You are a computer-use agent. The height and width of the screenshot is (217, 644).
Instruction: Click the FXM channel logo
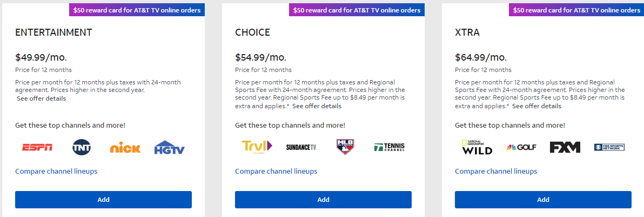(565, 147)
